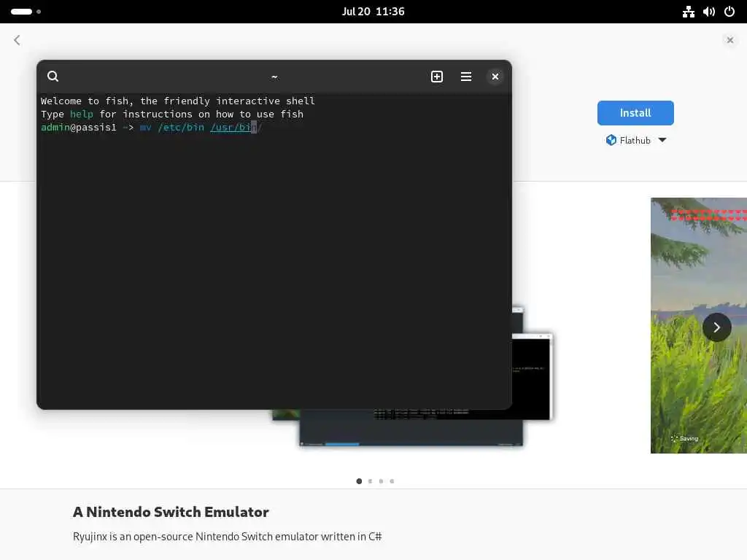Image resolution: width=747 pixels, height=560 pixels.
Task: Close the GNOME Software window
Action: coord(729,40)
